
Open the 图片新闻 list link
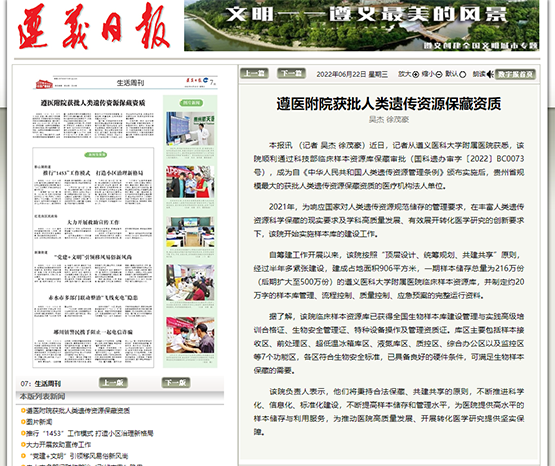point(39,422)
